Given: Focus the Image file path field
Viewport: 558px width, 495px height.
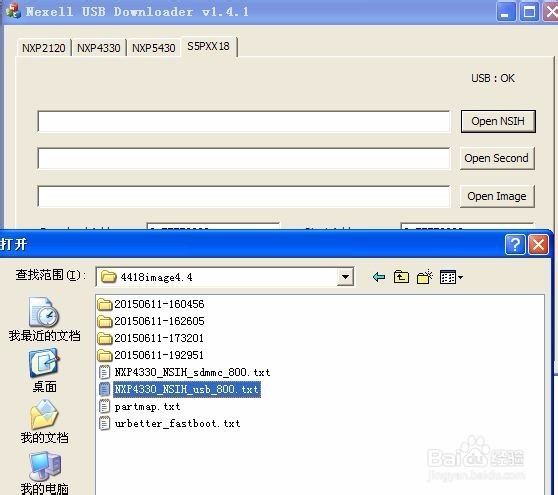Looking at the screenshot, I should [244, 196].
